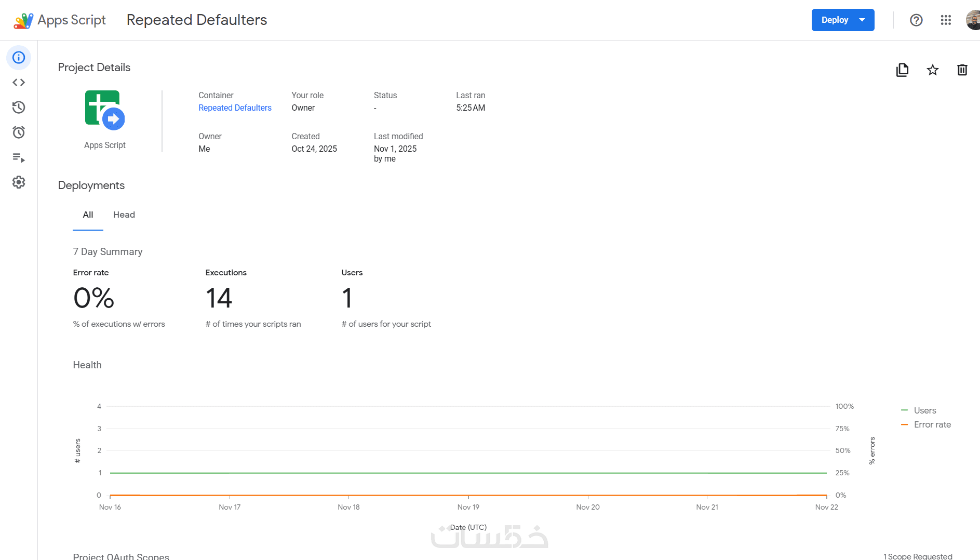Toggle the Error rate legend entry

pyautogui.click(x=932, y=425)
